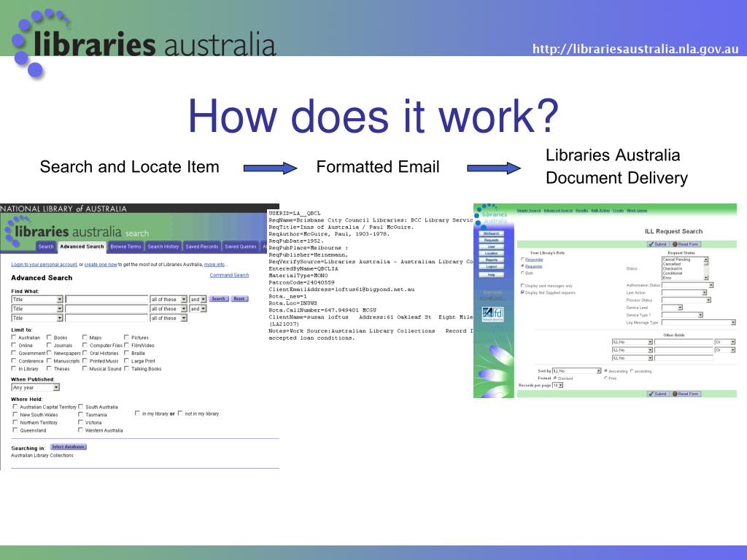Screen dimensions: 747x560
Task: Click the Reset button beside Search
Action: click(239, 298)
